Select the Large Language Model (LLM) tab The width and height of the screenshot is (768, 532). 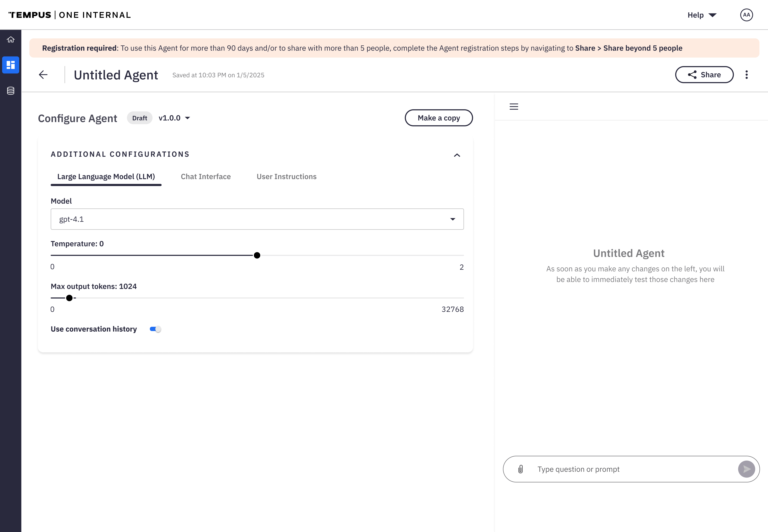pos(106,177)
